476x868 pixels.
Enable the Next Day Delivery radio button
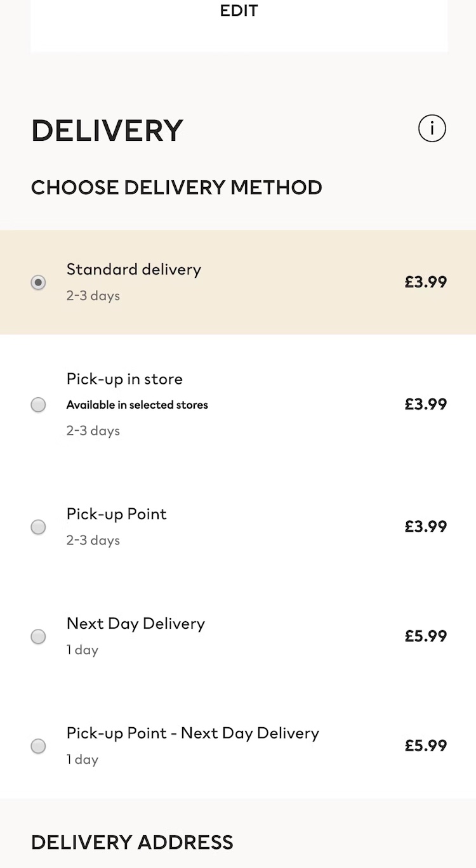[39, 636]
